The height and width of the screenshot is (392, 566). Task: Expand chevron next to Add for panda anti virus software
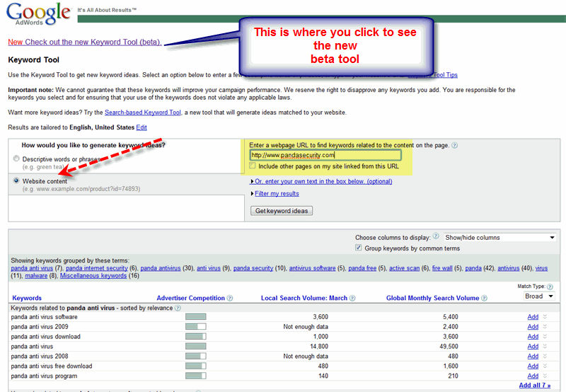[545, 316]
